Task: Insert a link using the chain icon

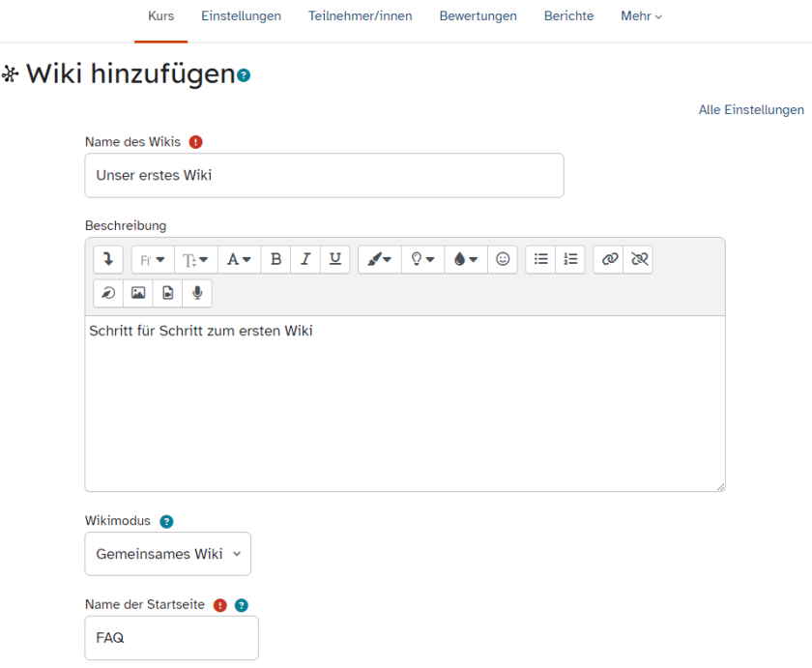Action: click(609, 259)
